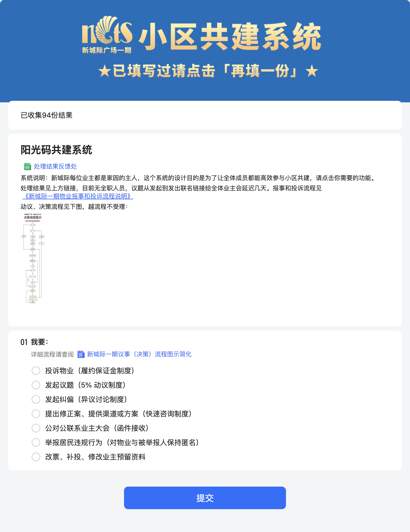The width and height of the screenshot is (410, 532).
Task: Select 举报居民违规行为 option
Action: click(36, 442)
